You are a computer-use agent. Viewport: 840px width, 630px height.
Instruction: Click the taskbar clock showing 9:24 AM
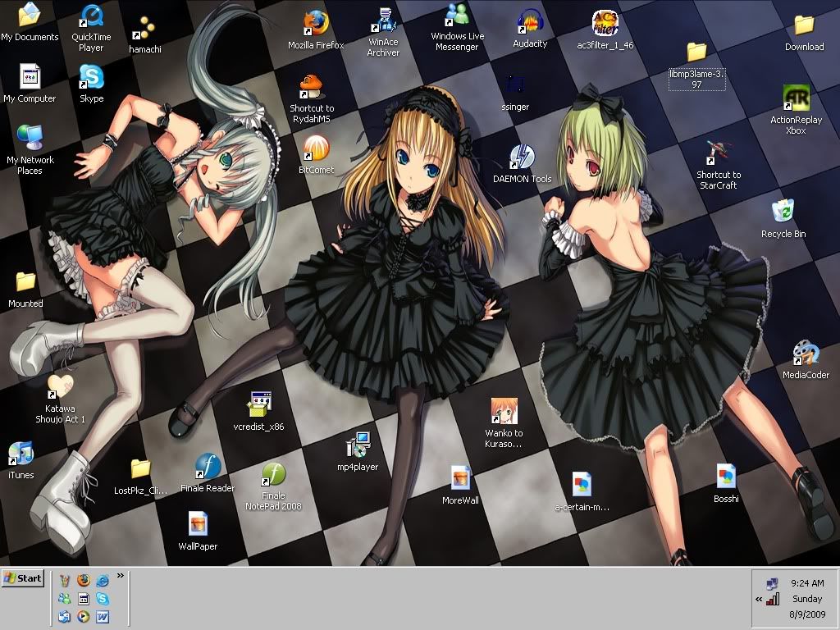pyautogui.click(x=806, y=583)
